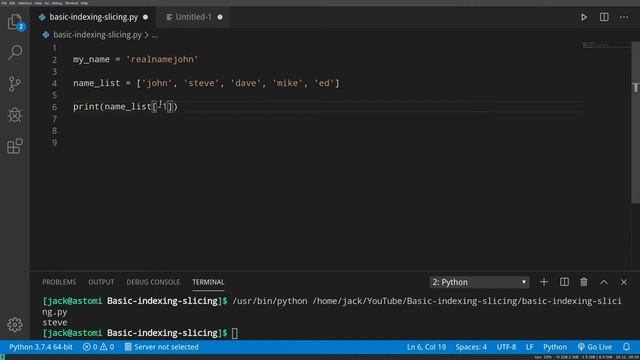640x360 pixels.
Task: Open the Debug view bug icon
Action: click(x=15, y=115)
